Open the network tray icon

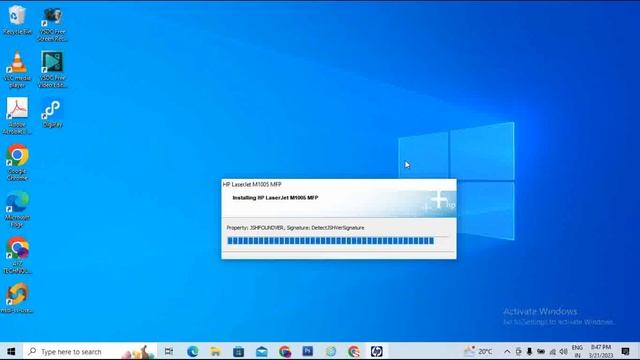[x=553, y=351]
